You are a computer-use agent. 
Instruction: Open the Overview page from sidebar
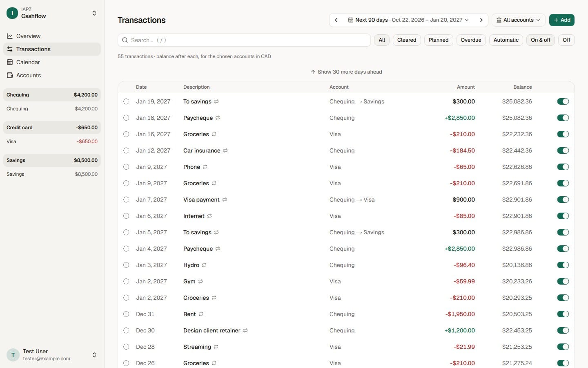pos(52,36)
